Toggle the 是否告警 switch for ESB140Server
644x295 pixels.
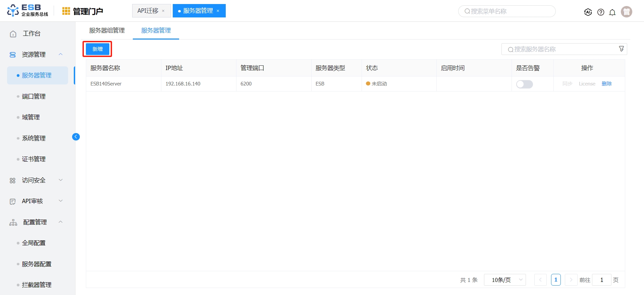(524, 84)
